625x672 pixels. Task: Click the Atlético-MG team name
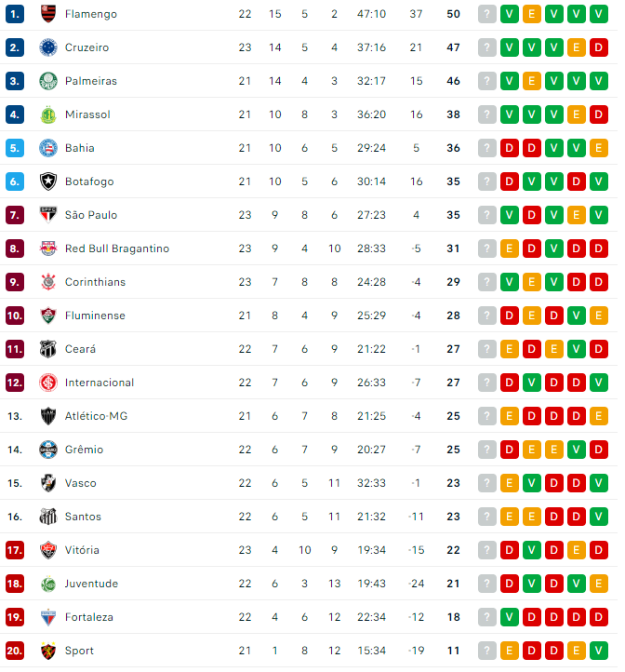[97, 416]
